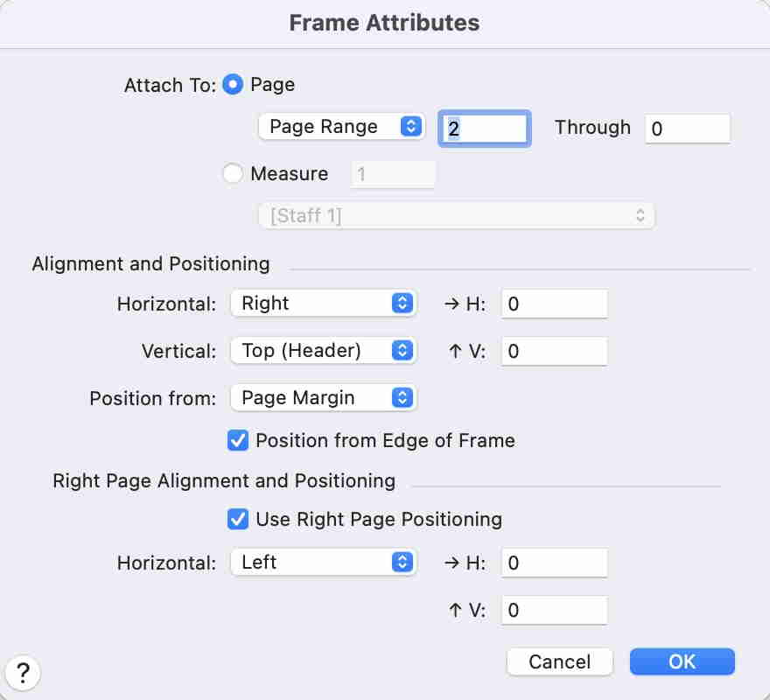Image resolution: width=770 pixels, height=700 pixels.
Task: Click the help question mark icon
Action: [x=23, y=673]
